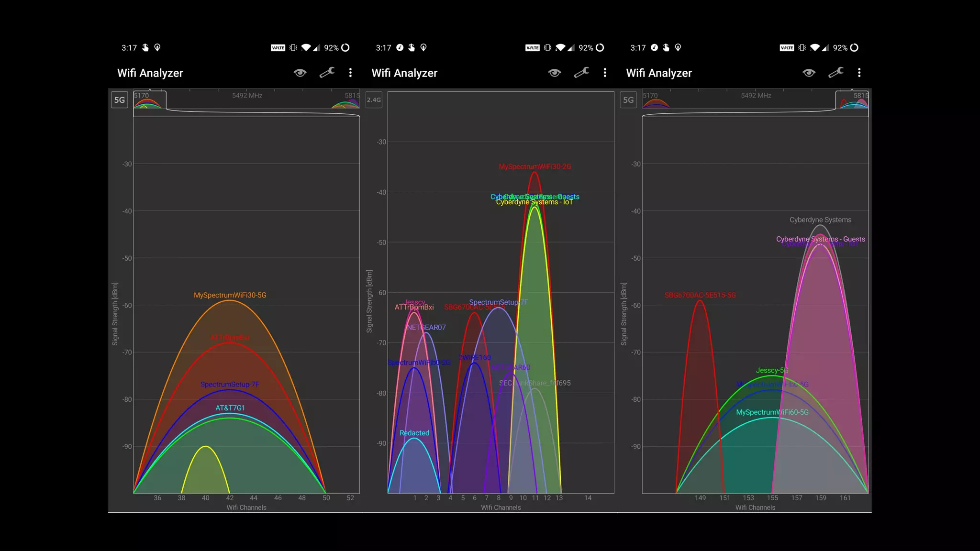Expand the three-dot menu in the middle screen
Screen dimensions: 980x551
pyautogui.click(x=605, y=73)
